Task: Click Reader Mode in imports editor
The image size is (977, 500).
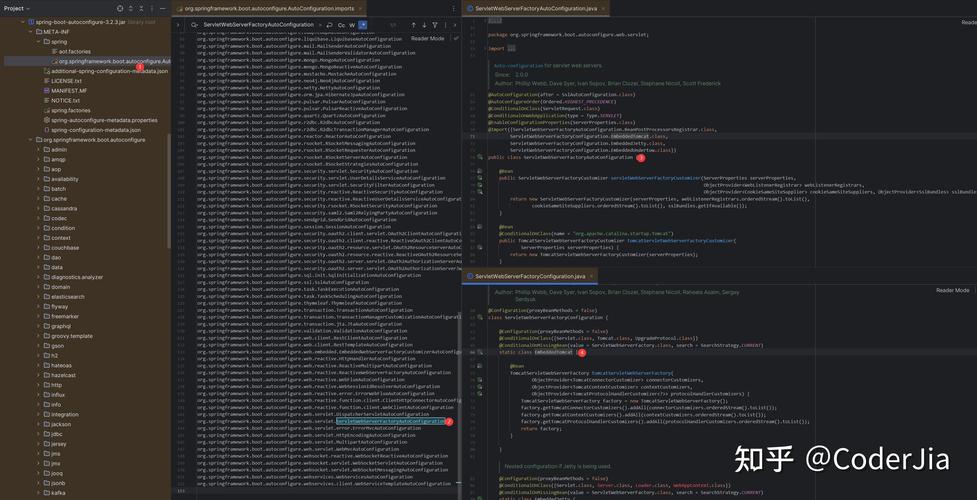Action: point(427,38)
